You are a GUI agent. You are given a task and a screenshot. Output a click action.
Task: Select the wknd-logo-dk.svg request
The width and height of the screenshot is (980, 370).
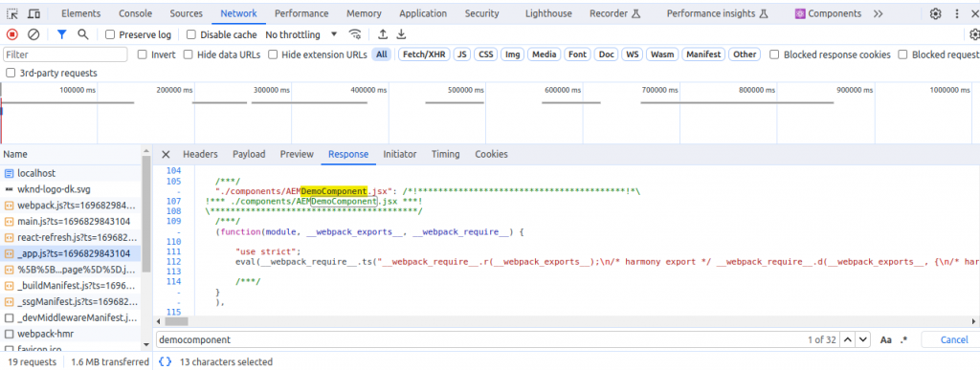(71, 189)
